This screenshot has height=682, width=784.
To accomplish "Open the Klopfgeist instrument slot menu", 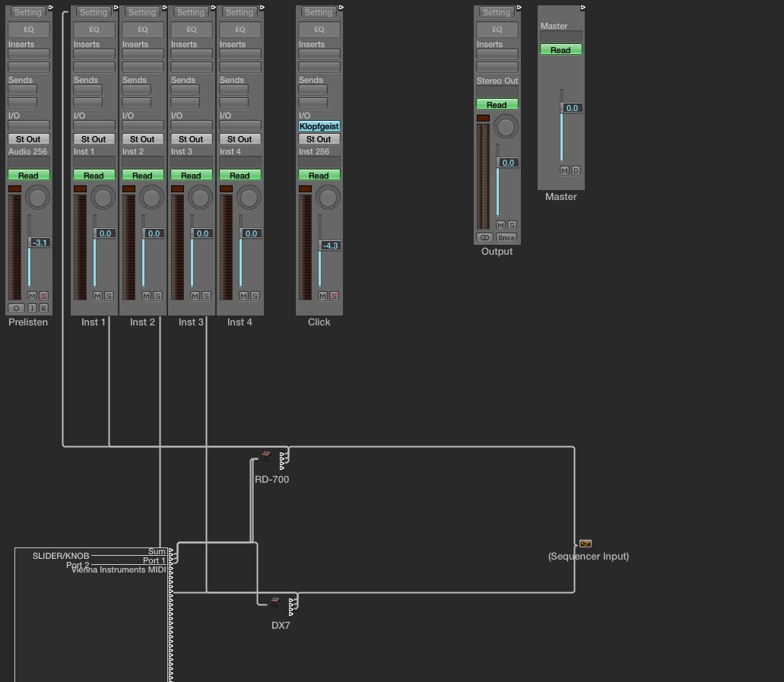I will (319, 126).
